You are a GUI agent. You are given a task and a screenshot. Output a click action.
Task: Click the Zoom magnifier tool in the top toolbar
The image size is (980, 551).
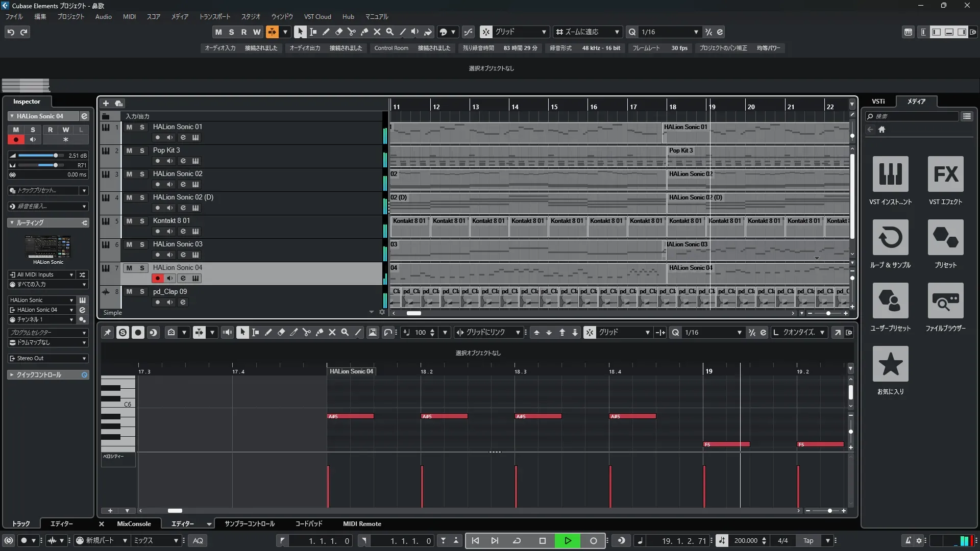389,32
